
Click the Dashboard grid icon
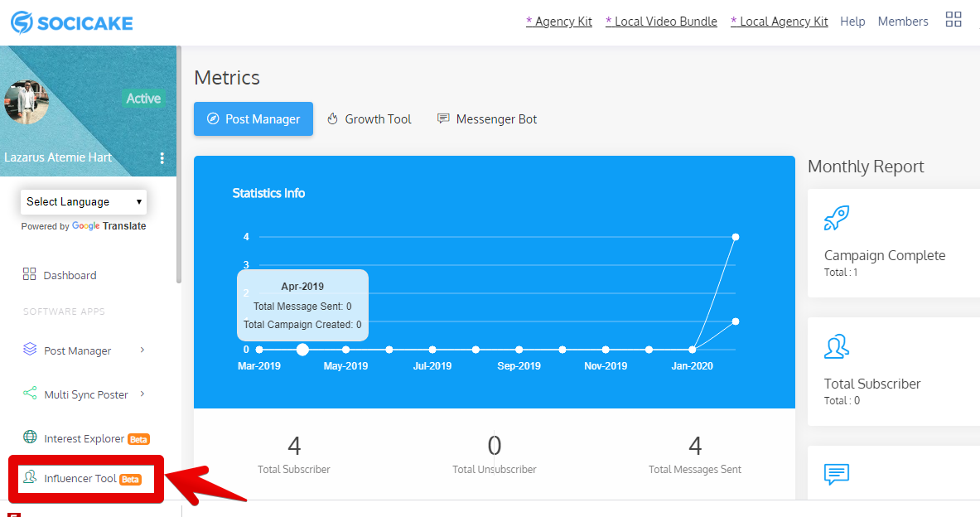[x=29, y=273]
